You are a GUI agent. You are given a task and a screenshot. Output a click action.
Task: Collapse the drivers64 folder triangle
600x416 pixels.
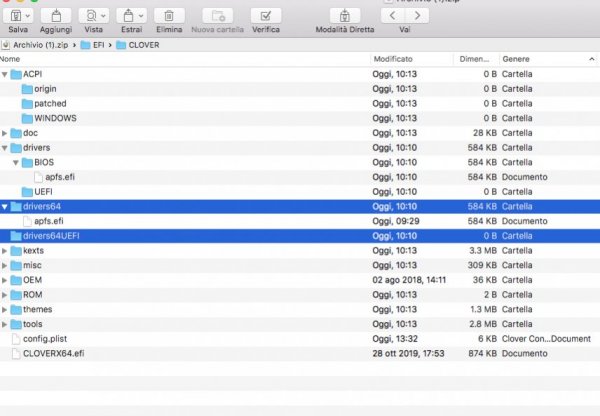point(5,207)
